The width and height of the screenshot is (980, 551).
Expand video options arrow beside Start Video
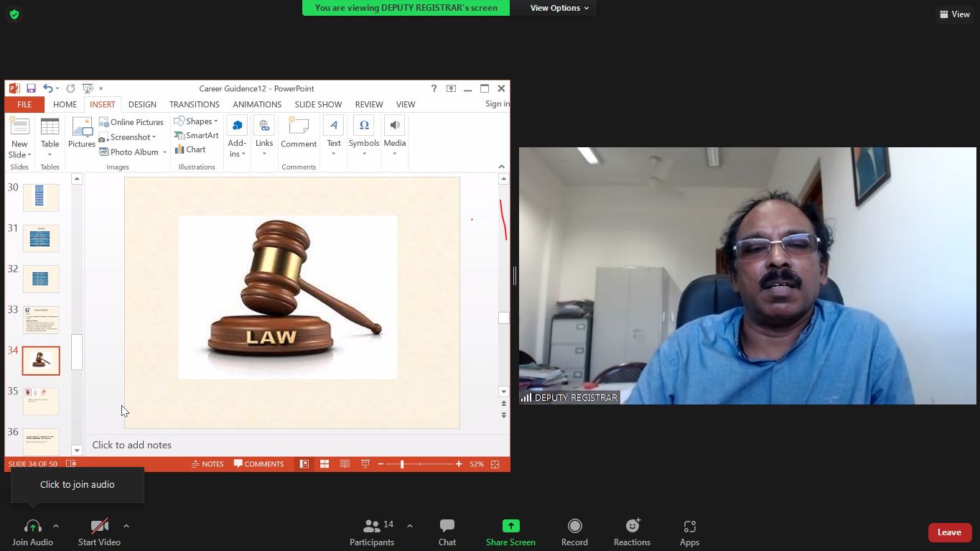pyautogui.click(x=126, y=526)
